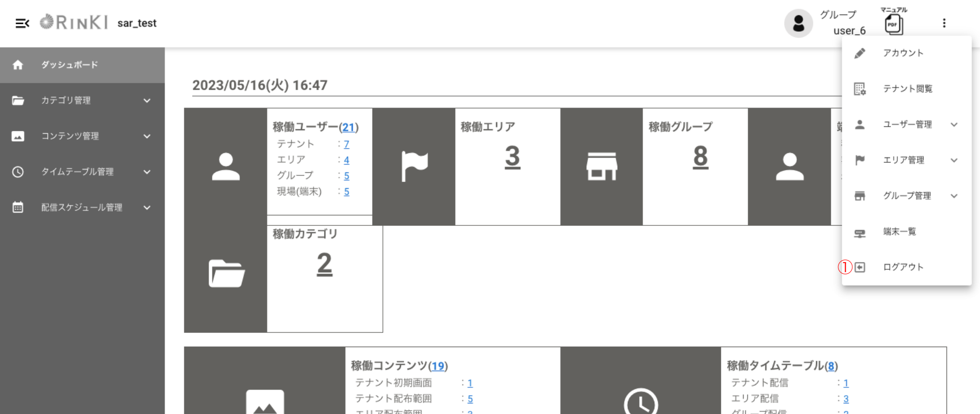Expand カテゴリ管理 in the sidebar
980x414 pixels.
[x=147, y=100]
